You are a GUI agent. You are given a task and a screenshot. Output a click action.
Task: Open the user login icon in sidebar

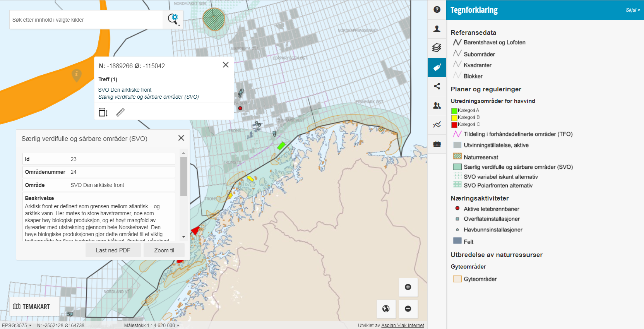pos(437,29)
